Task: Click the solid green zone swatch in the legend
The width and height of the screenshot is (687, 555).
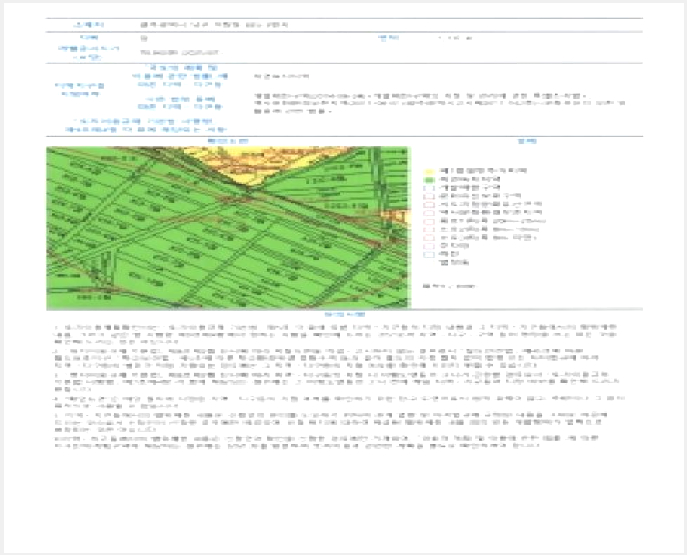Action: 429,180
